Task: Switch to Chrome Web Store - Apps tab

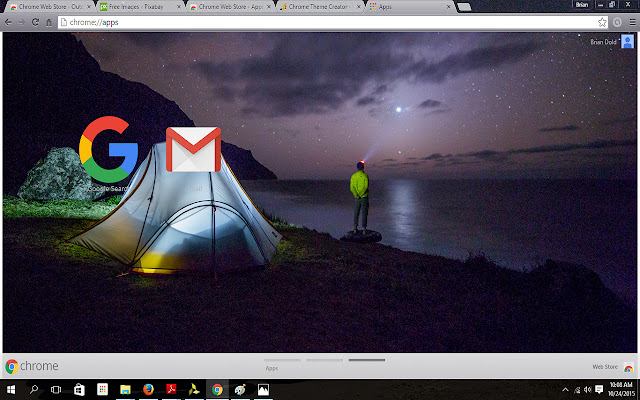Action: pyautogui.click(x=231, y=7)
